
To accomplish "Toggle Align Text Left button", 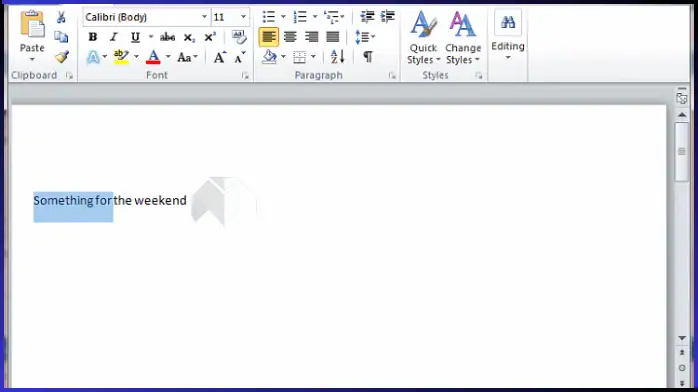I will 269,37.
